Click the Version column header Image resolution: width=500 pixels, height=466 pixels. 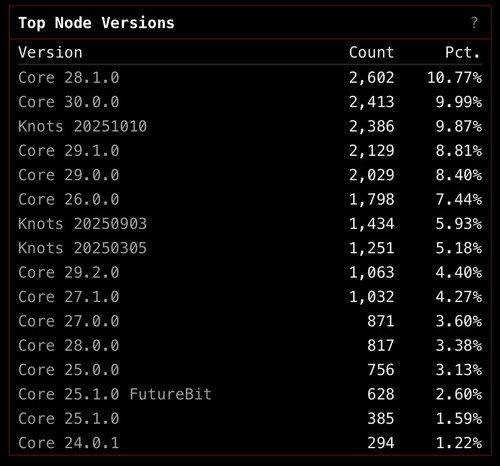pos(50,52)
